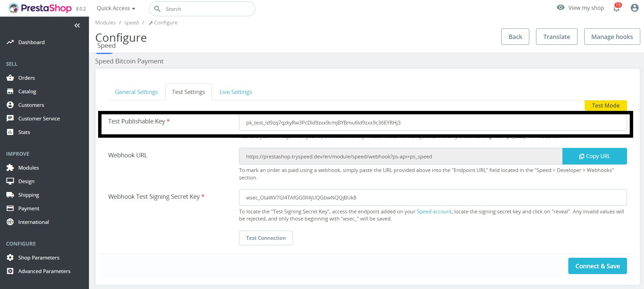Click the Back button
This screenshot has width=644, height=289.
[515, 37]
